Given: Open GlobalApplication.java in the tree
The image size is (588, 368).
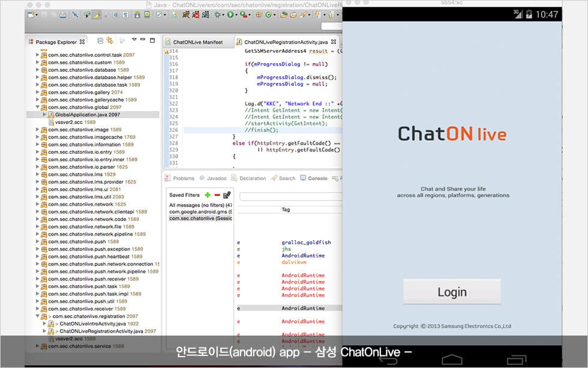Looking at the screenshot, I should coord(81,115).
